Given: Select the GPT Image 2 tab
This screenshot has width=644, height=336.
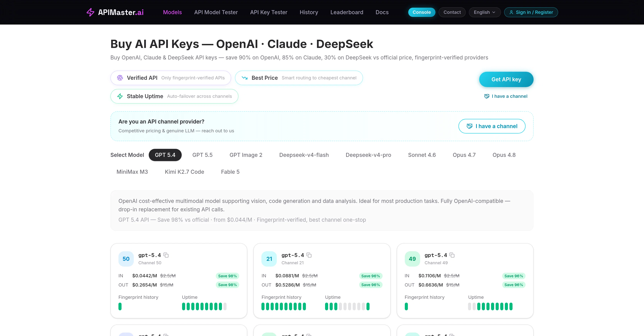Looking at the screenshot, I should click(x=246, y=155).
